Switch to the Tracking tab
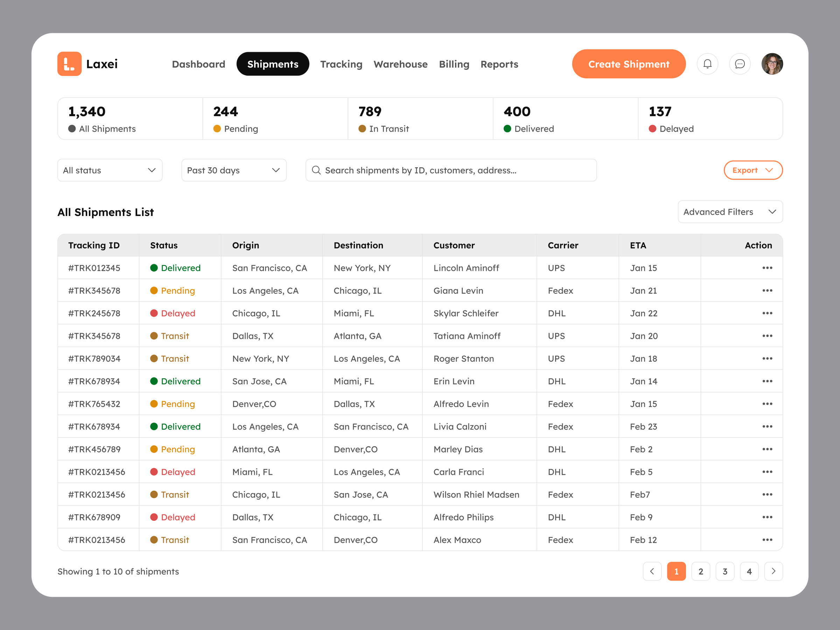The width and height of the screenshot is (840, 630). [x=341, y=64]
